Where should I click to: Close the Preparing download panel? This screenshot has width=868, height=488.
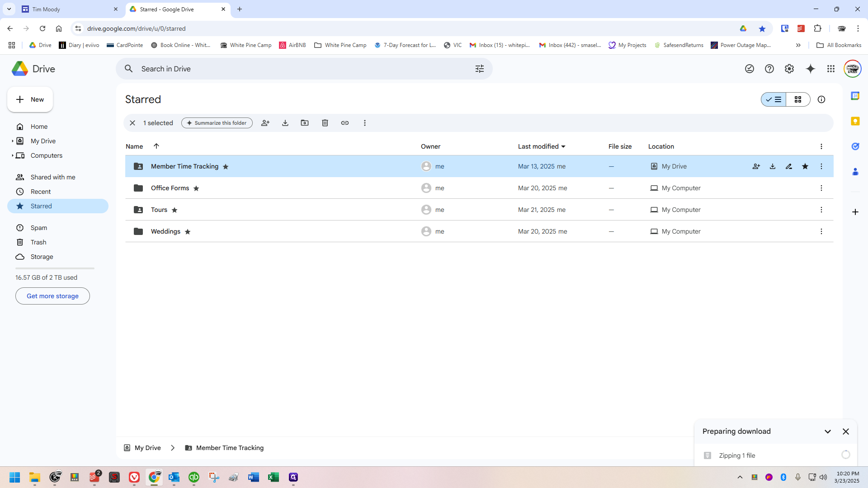[846, 432]
